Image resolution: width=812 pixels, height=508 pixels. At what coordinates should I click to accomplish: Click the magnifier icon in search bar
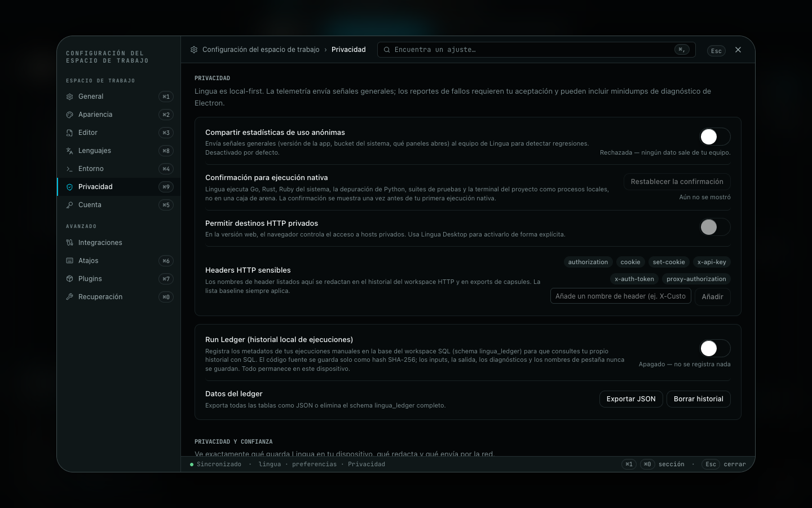click(387, 50)
